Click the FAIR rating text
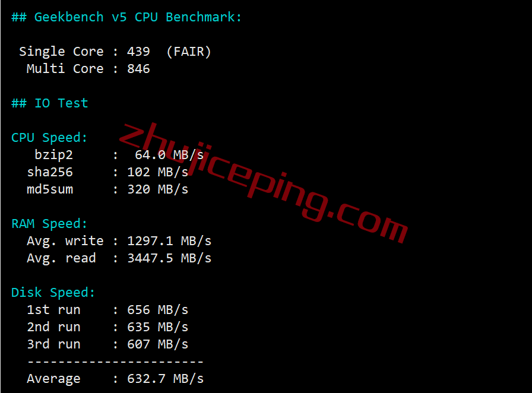The height and width of the screenshot is (393, 532). (x=189, y=52)
